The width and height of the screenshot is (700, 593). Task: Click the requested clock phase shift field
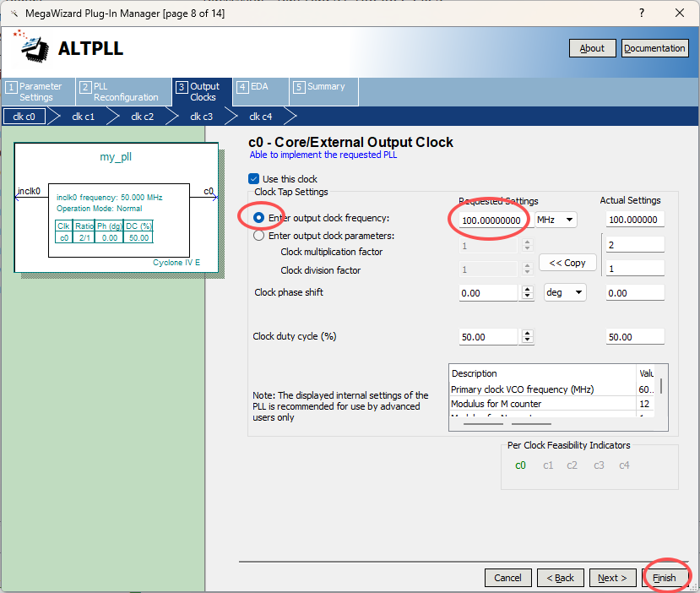[488, 293]
